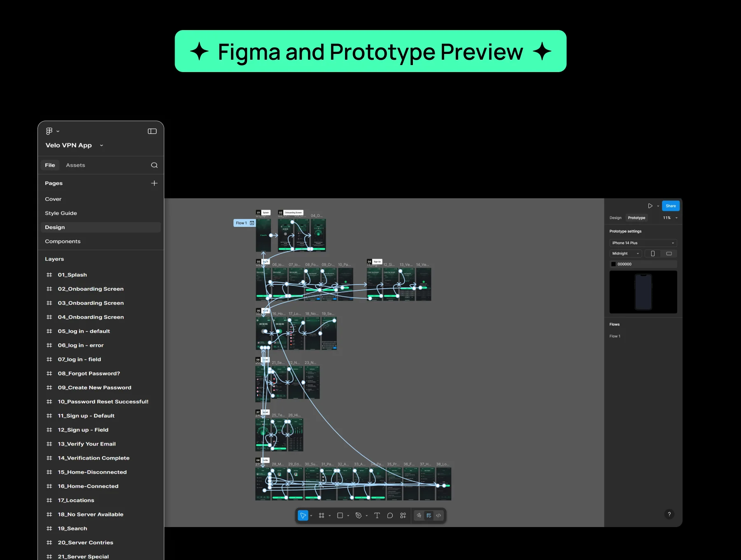Set prototype device to portrait orientation

point(652,254)
